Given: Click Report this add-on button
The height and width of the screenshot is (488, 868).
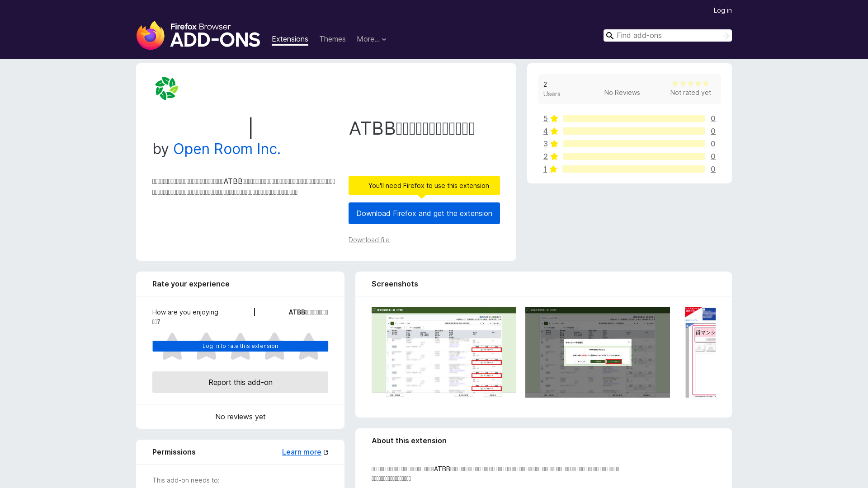Looking at the screenshot, I should (240, 382).
